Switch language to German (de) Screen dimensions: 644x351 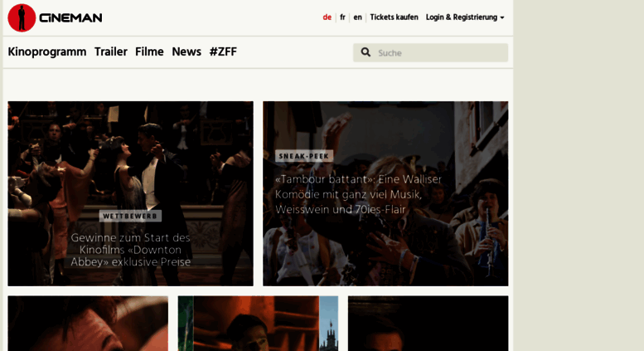(327, 17)
